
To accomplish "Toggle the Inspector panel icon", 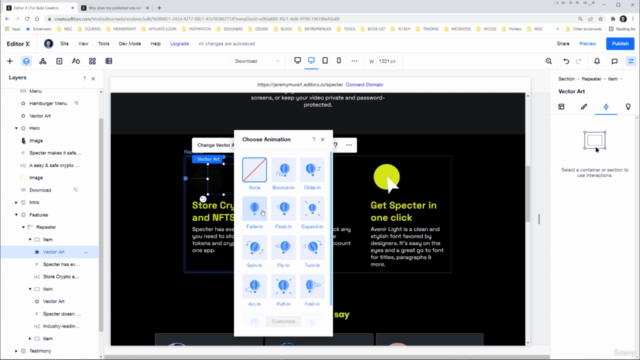I will pos(631,61).
